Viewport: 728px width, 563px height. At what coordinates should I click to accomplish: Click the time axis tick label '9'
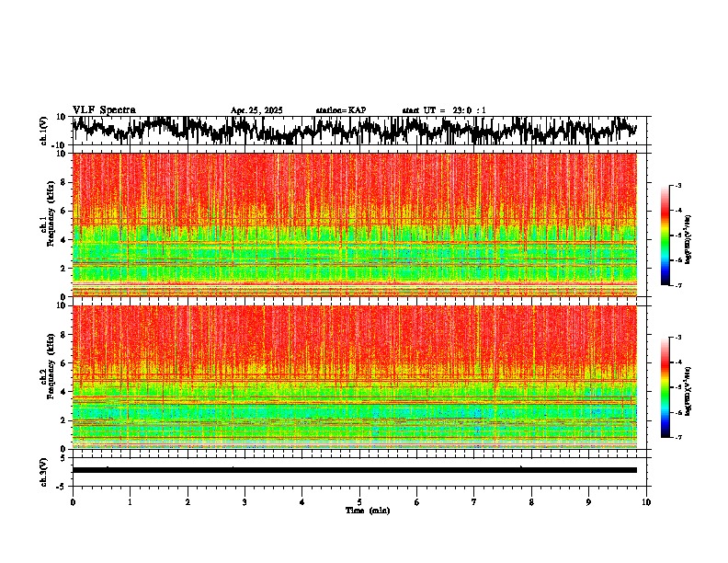pyautogui.click(x=588, y=502)
